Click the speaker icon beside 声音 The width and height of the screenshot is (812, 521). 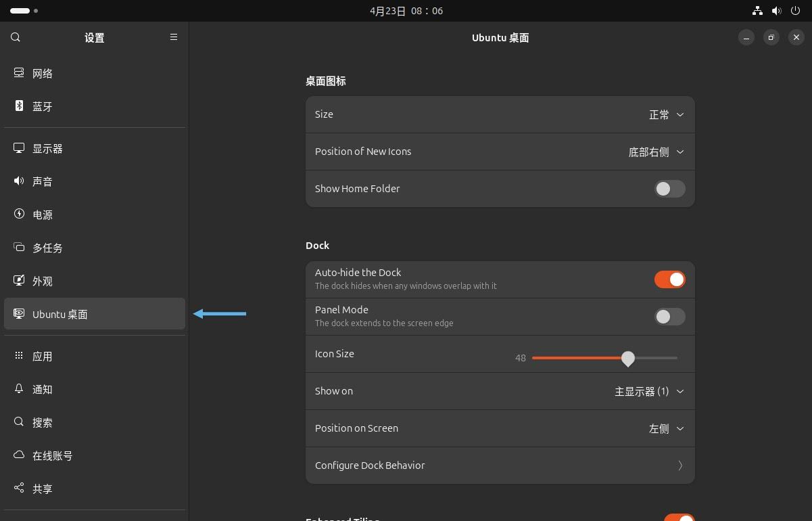pos(19,181)
